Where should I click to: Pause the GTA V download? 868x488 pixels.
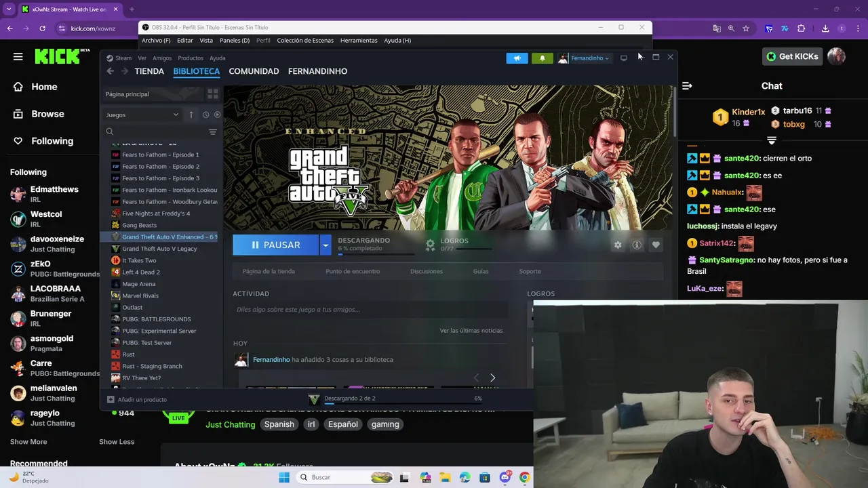pyautogui.click(x=275, y=245)
